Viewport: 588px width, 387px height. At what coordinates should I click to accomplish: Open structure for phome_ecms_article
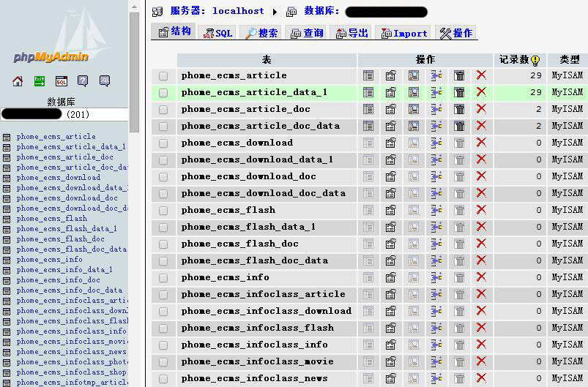click(x=391, y=75)
